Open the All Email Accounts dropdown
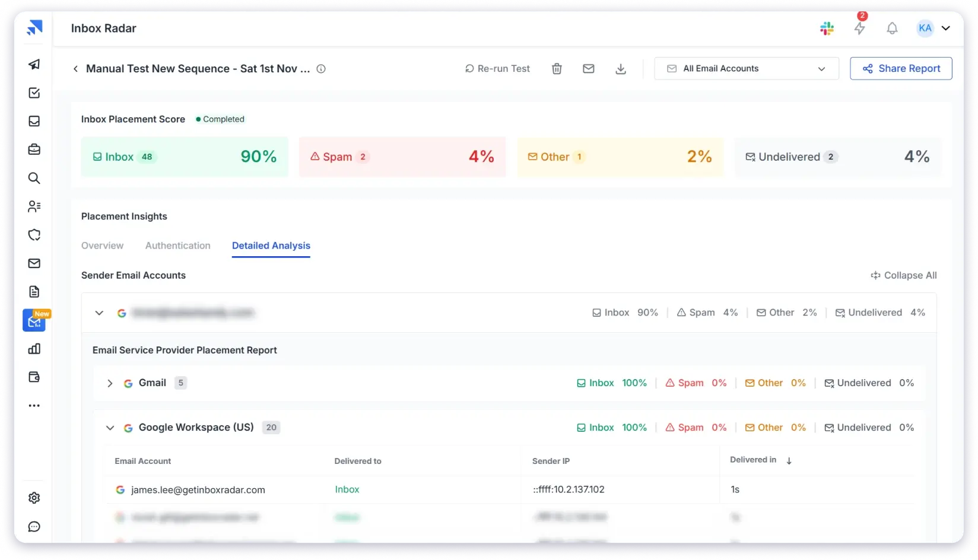978x560 pixels. point(746,69)
